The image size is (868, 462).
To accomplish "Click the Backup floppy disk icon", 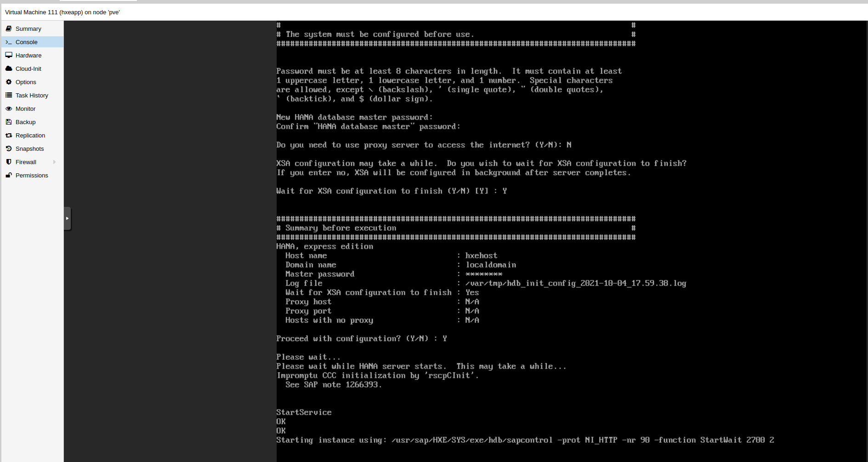I will [9, 122].
